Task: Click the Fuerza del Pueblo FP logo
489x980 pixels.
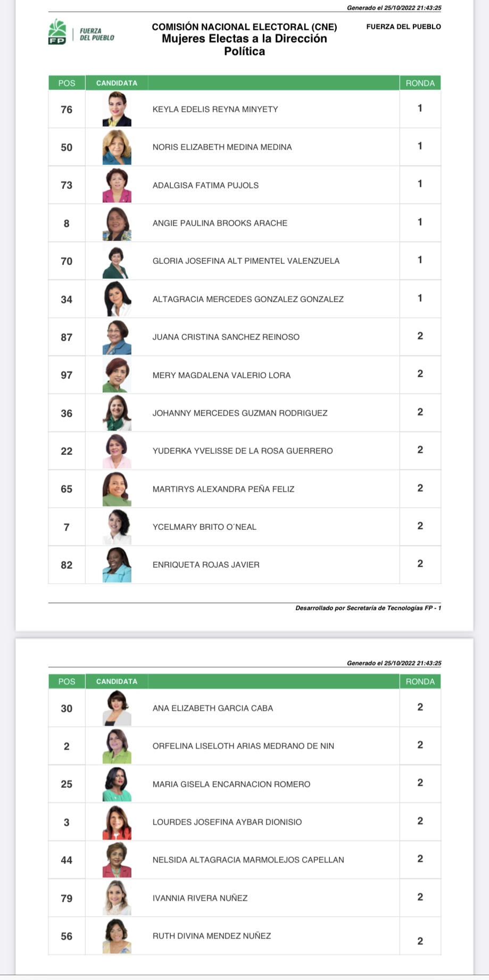Action: 81,32
